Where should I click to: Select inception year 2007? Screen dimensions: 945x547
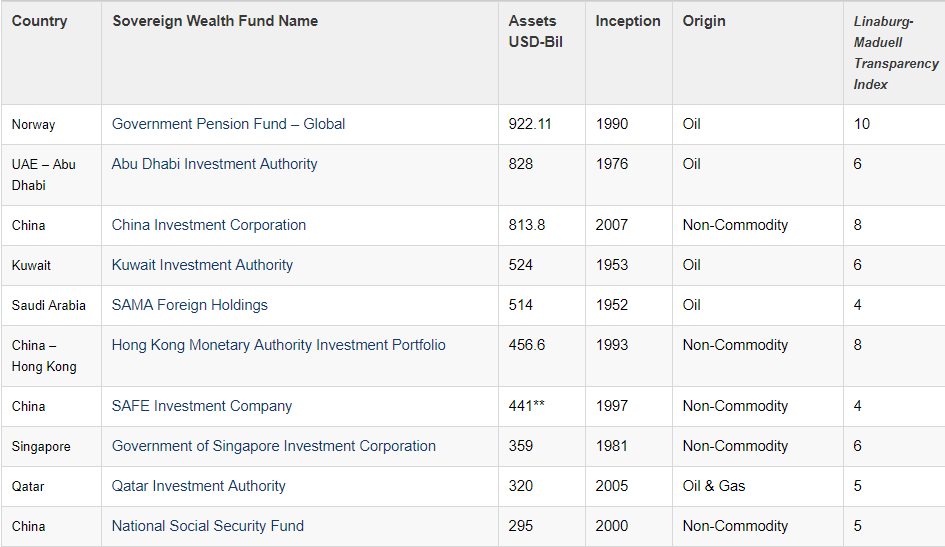pyautogui.click(x=612, y=225)
